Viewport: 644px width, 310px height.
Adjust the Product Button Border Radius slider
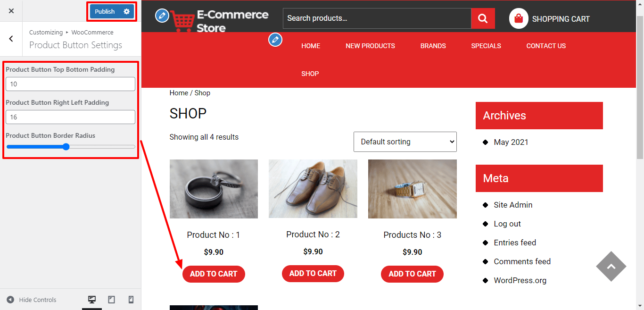(66, 147)
